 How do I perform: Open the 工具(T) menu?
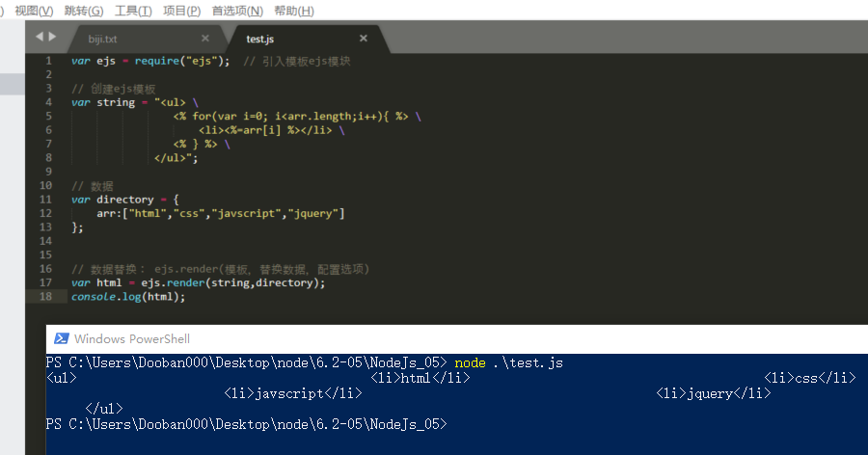click(x=133, y=11)
